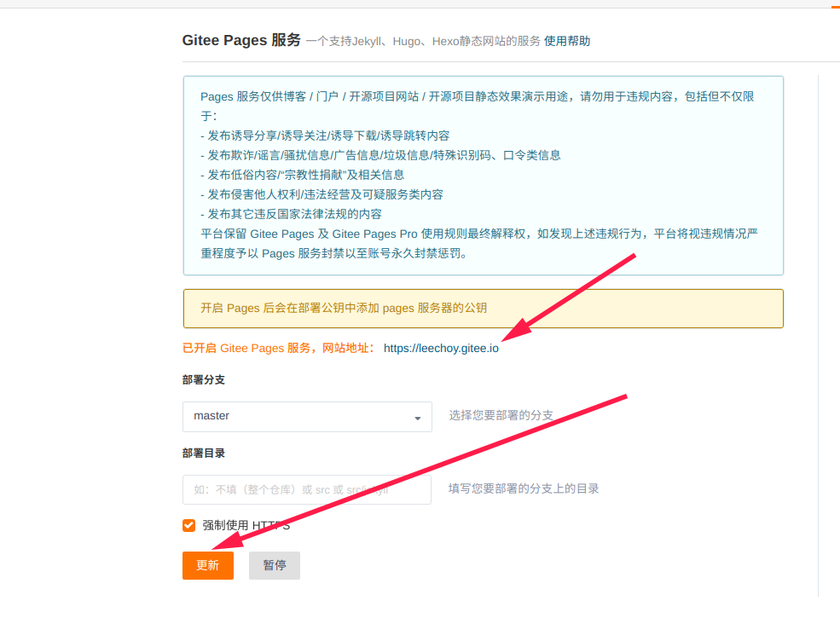The height and width of the screenshot is (624, 840).
Task: Click subtitle 一个支持Jekyll、Hugo、Hexo静态网站的服务
Action: coord(423,41)
